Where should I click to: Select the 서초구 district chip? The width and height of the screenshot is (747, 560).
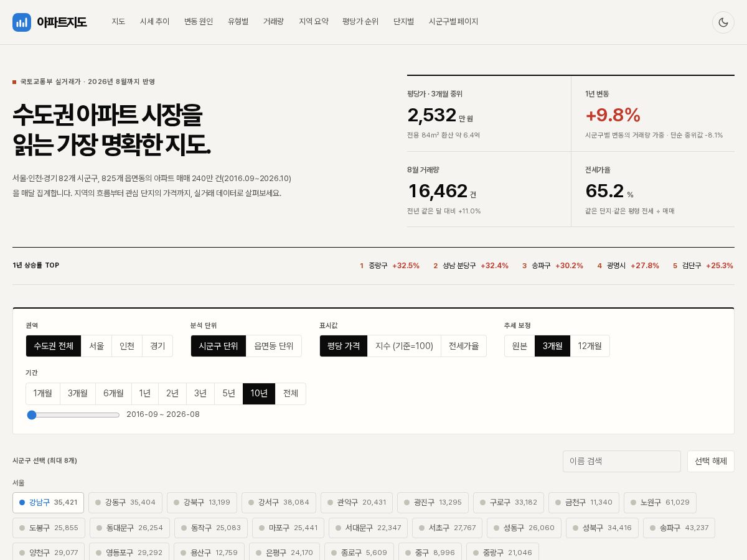tap(447, 528)
